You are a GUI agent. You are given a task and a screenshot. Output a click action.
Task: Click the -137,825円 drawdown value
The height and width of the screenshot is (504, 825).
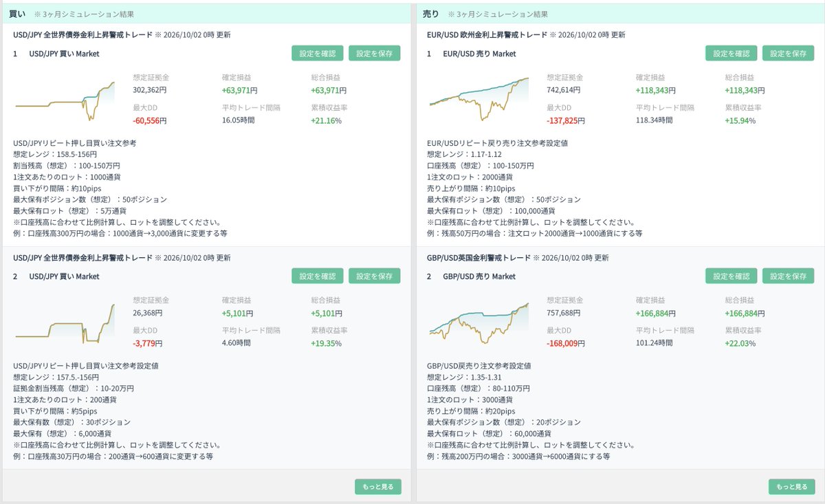[566, 120]
